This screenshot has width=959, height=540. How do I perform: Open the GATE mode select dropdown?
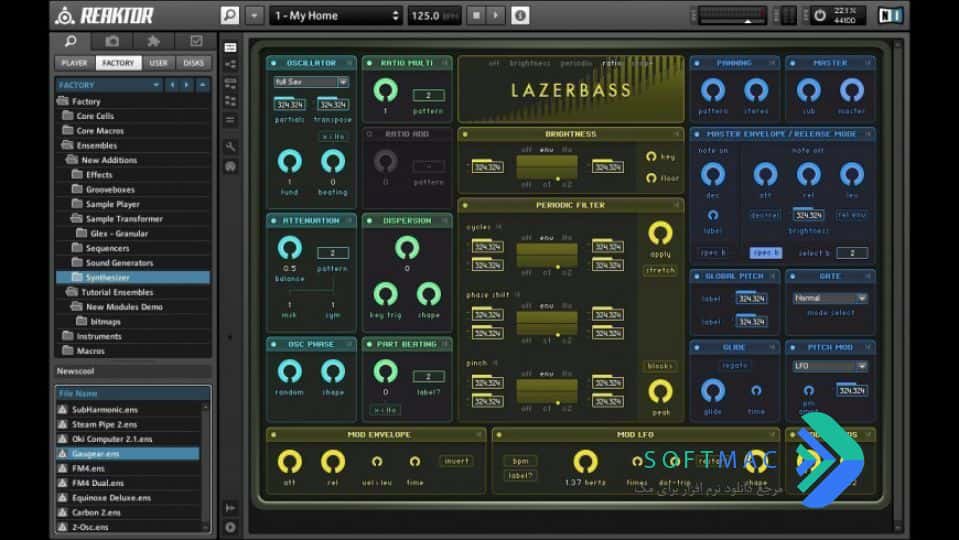[830, 298]
